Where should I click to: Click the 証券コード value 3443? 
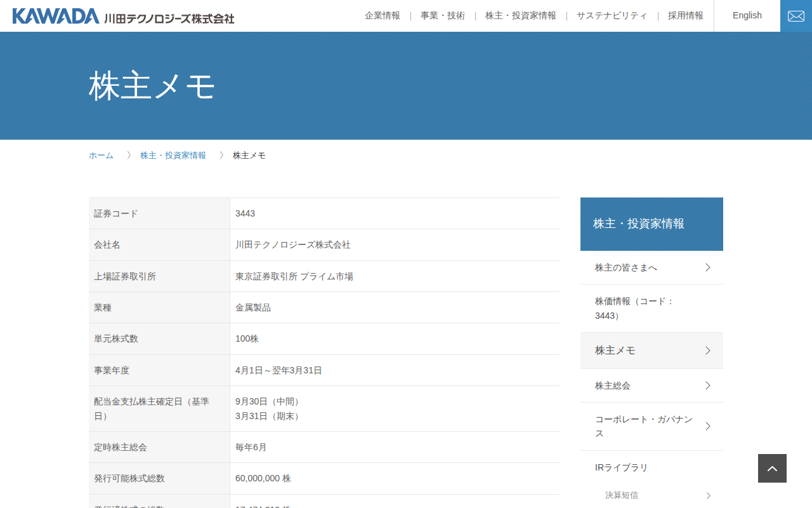tap(245, 213)
